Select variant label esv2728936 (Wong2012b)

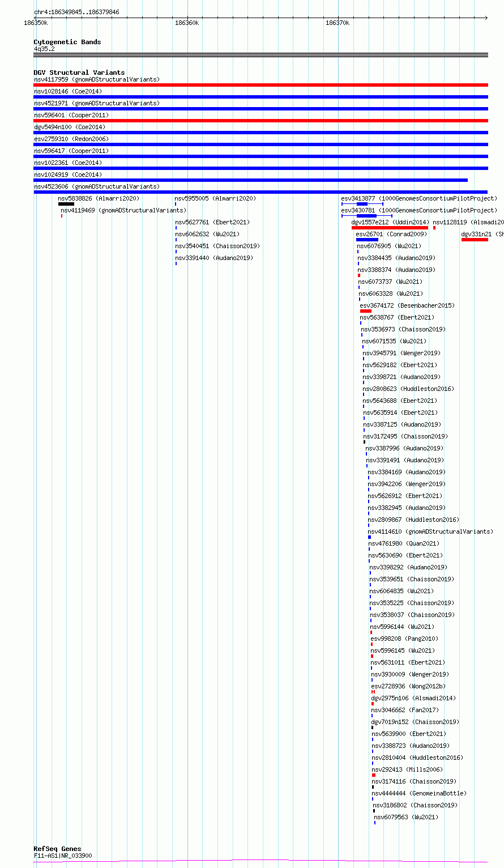point(408,686)
